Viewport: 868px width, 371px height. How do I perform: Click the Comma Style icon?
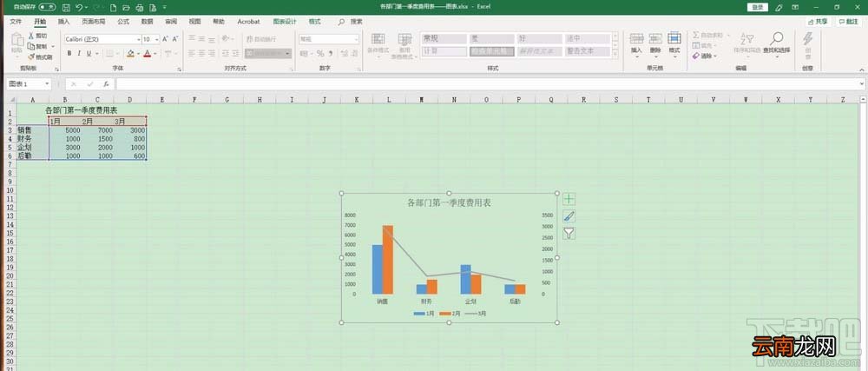point(331,54)
